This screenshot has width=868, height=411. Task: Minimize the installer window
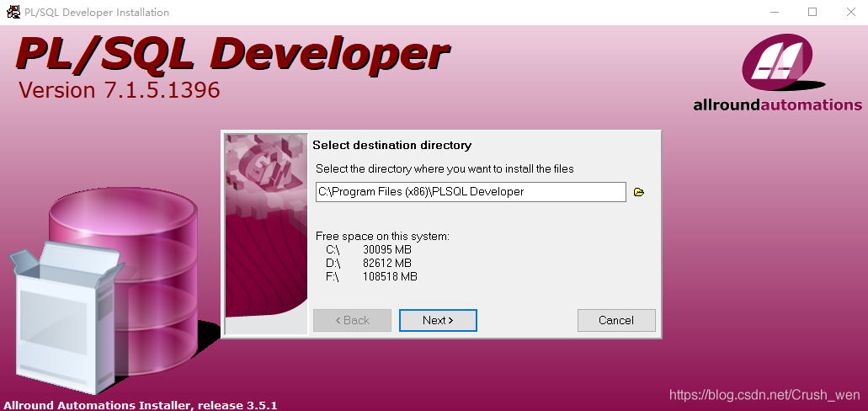coord(774,12)
